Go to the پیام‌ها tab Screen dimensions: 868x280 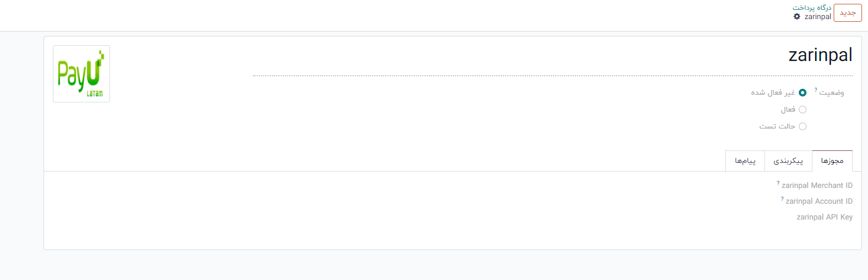[x=745, y=161]
